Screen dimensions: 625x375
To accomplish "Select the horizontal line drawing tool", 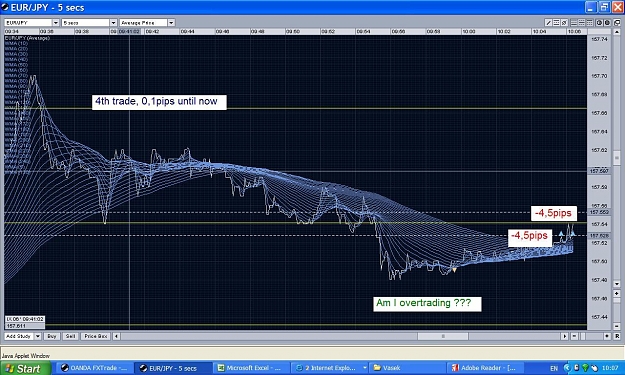I will click(556, 23).
